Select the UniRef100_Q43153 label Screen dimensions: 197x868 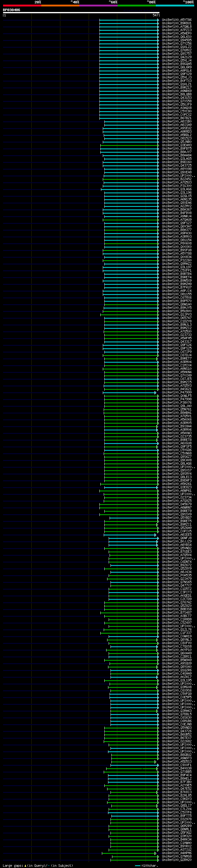[x=176, y=98]
